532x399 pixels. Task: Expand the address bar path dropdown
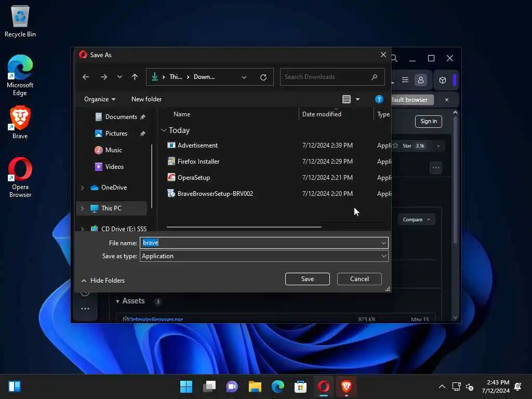(244, 77)
